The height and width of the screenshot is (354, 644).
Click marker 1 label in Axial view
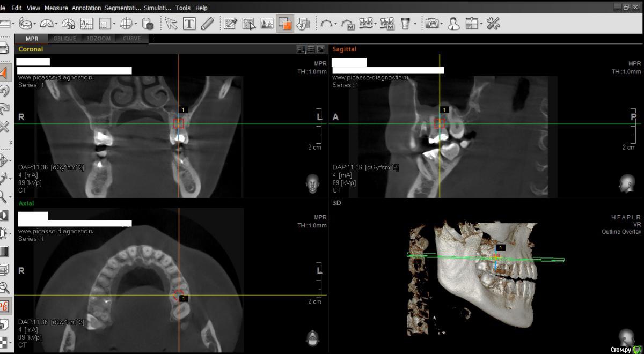coord(183,298)
